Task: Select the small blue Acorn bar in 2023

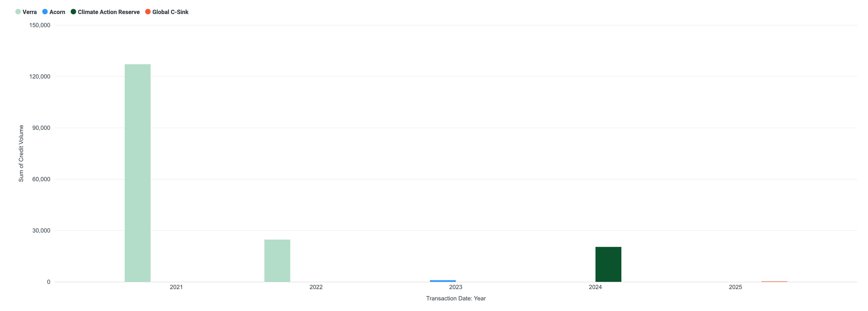Action: tap(442, 281)
